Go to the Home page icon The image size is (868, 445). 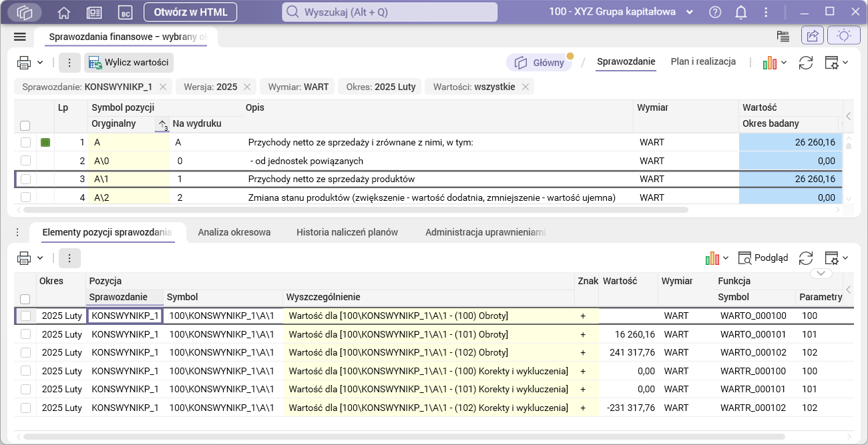[x=64, y=12]
